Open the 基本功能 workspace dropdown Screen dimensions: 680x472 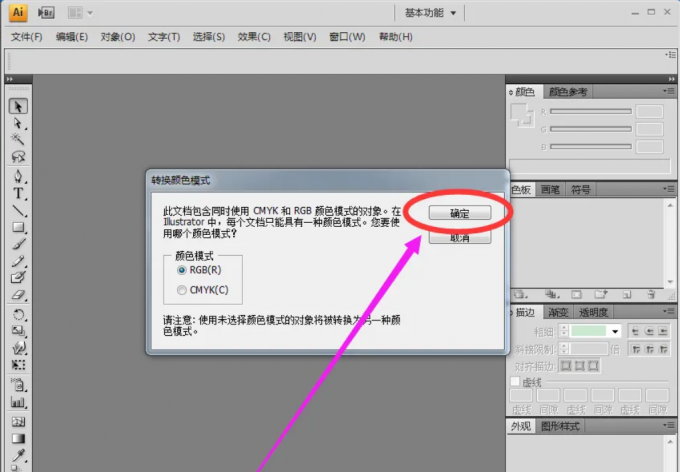[x=430, y=13]
